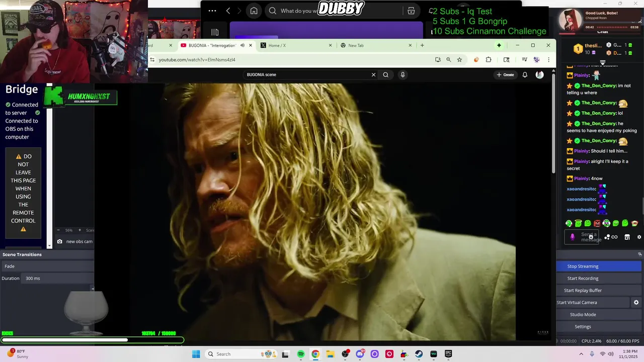The width and height of the screenshot is (644, 362).
Task: Show hidden icons in the system tray
Action: click(x=582, y=354)
